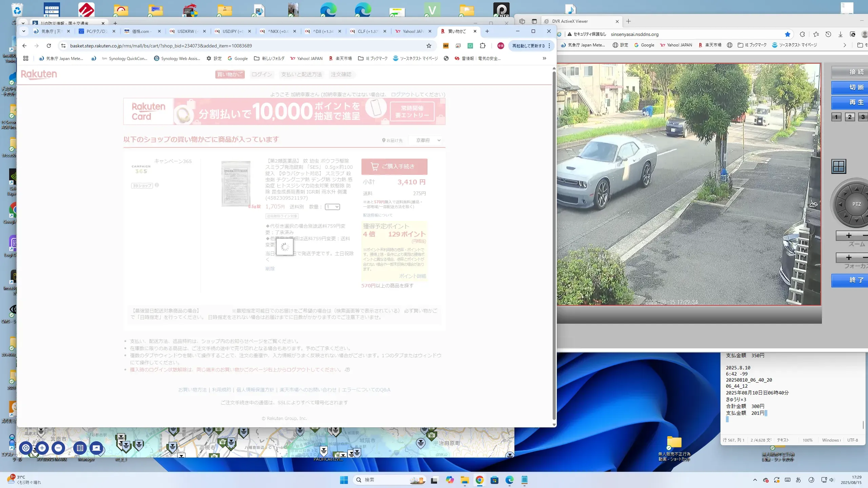Open File Explorer from taskbar

click(465, 480)
